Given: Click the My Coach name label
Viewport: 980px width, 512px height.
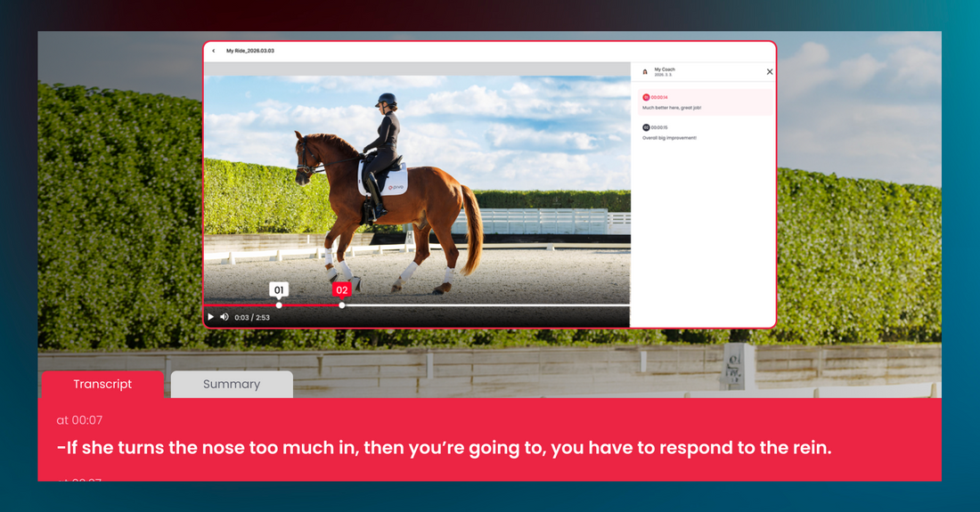Looking at the screenshot, I should pyautogui.click(x=665, y=69).
